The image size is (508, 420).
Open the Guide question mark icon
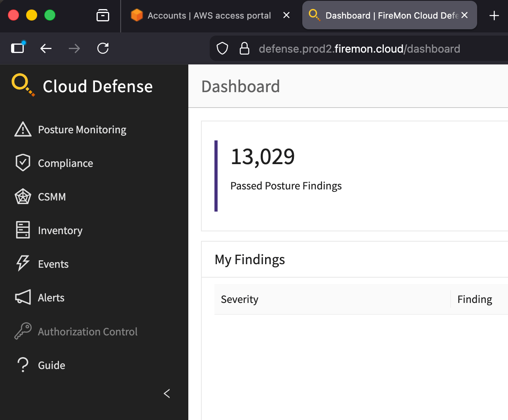(x=23, y=365)
